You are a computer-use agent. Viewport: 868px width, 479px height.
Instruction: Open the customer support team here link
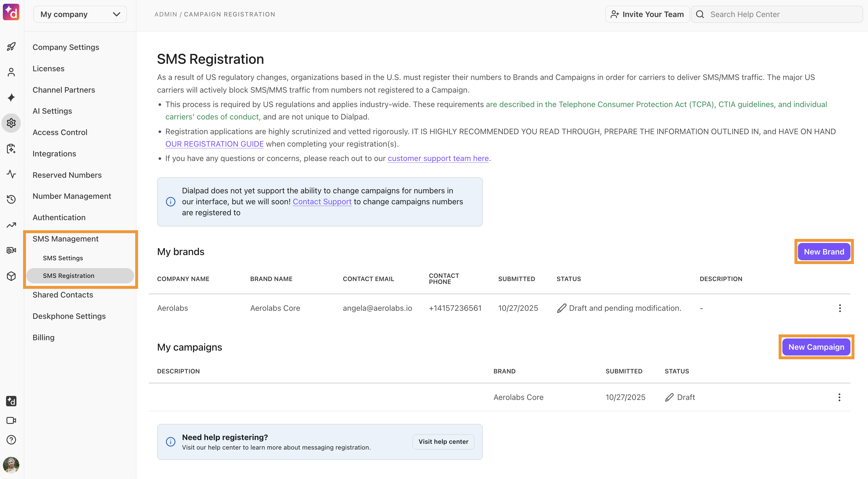coord(438,158)
